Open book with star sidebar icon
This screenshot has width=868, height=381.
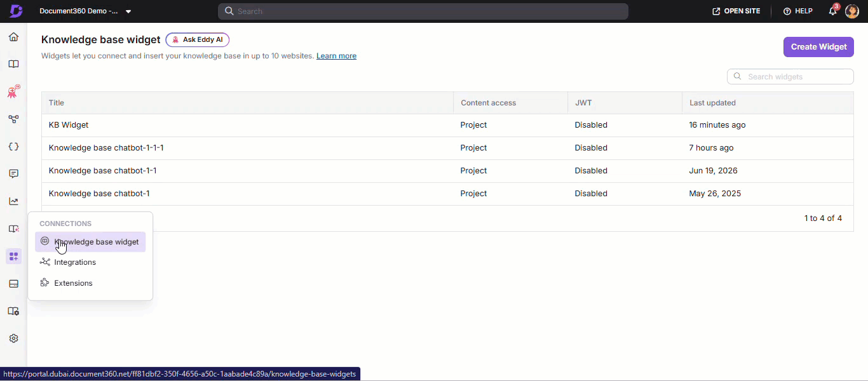pyautogui.click(x=13, y=229)
